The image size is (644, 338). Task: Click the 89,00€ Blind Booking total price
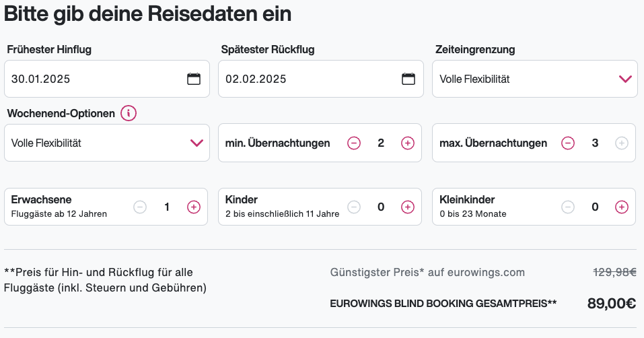pyautogui.click(x=612, y=303)
